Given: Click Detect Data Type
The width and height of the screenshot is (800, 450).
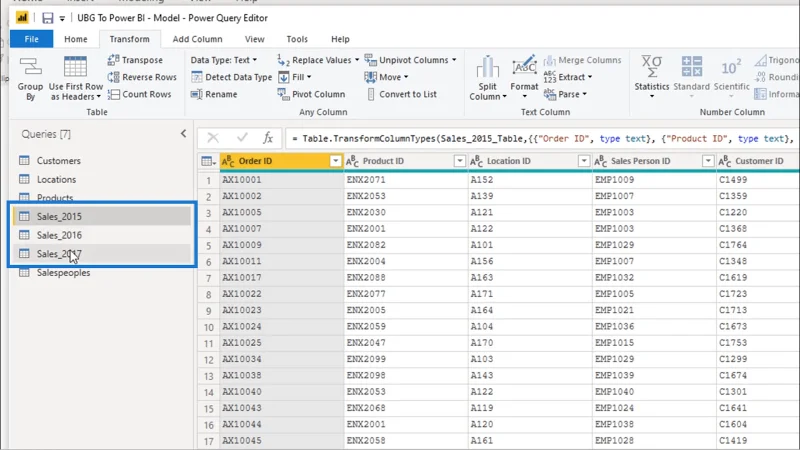Looking at the screenshot, I should (232, 77).
